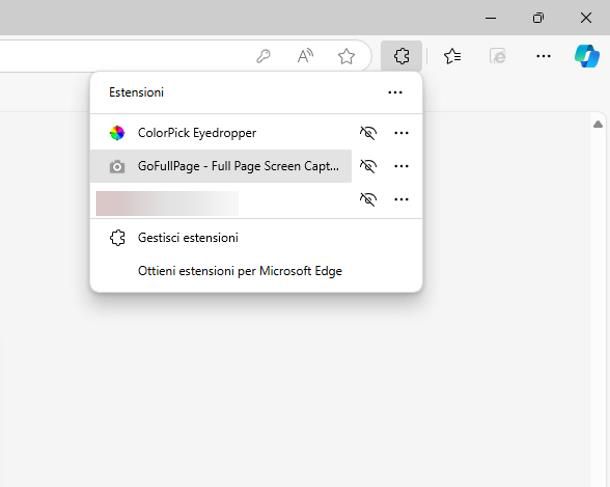Select ColorPick Eyedropper from the extensions list
The height and width of the screenshot is (487, 610).
(221, 133)
